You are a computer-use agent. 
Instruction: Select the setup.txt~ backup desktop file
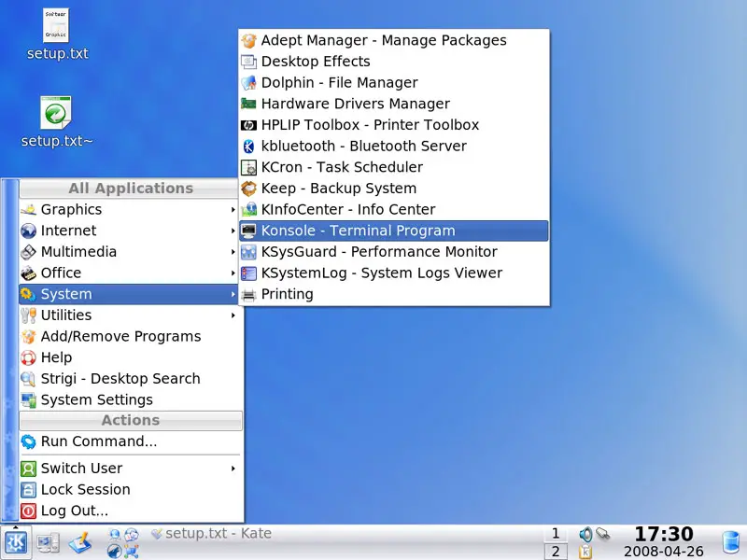[x=57, y=122]
